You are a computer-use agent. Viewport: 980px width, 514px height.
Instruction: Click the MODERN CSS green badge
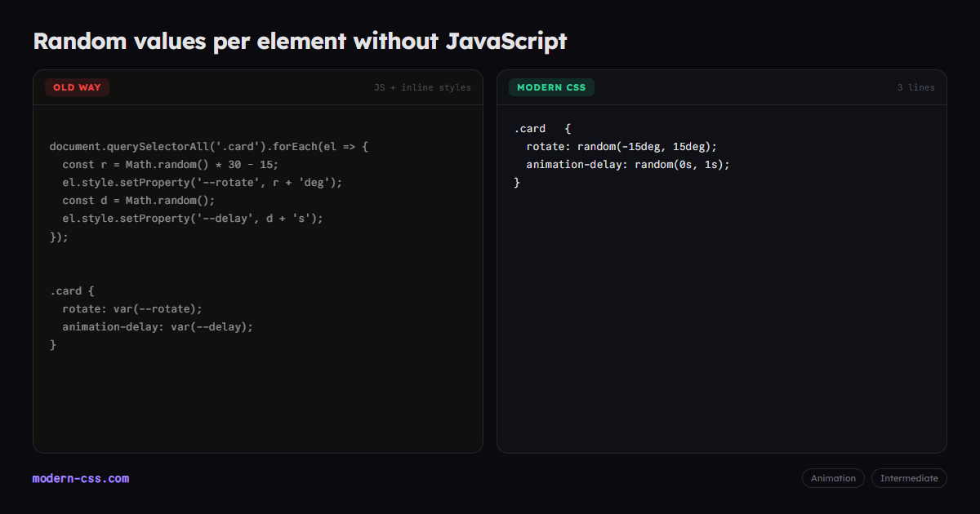pyautogui.click(x=551, y=87)
